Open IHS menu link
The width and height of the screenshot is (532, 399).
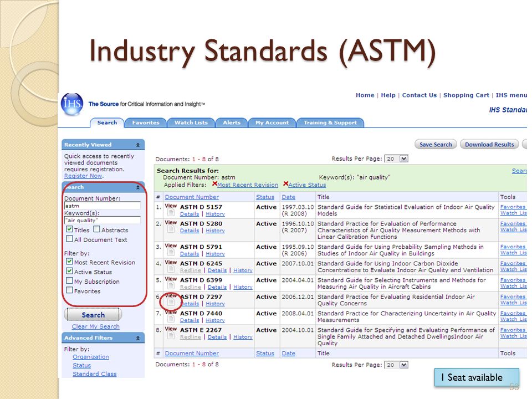(511, 95)
